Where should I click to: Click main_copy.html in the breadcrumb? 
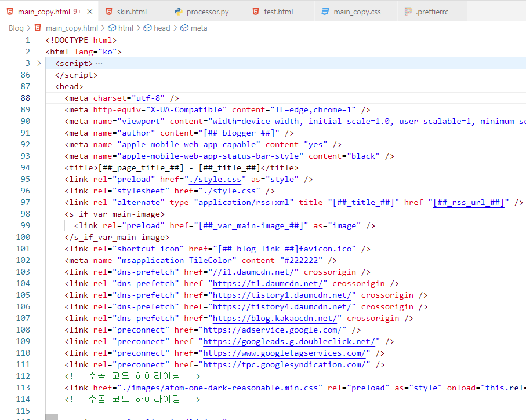pos(72,28)
